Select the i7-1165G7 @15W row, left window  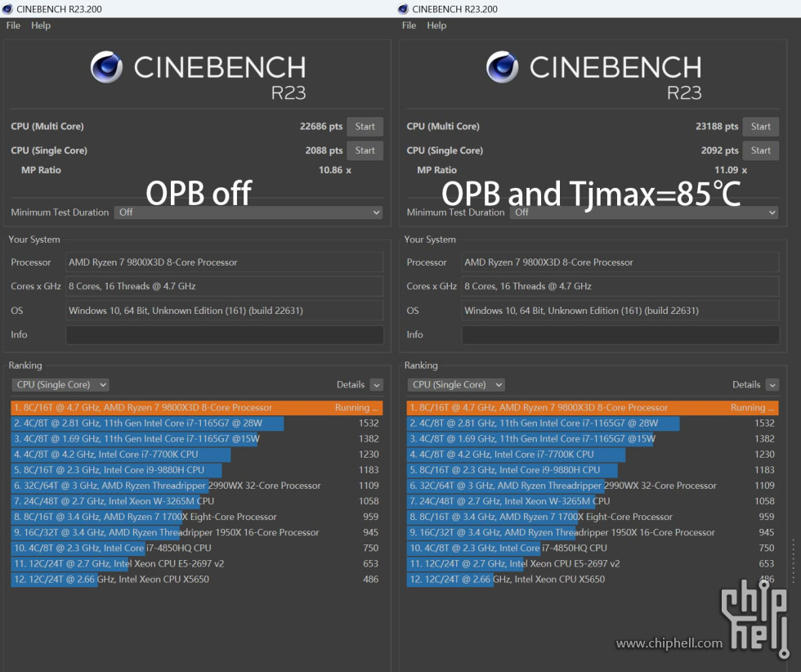click(x=197, y=438)
